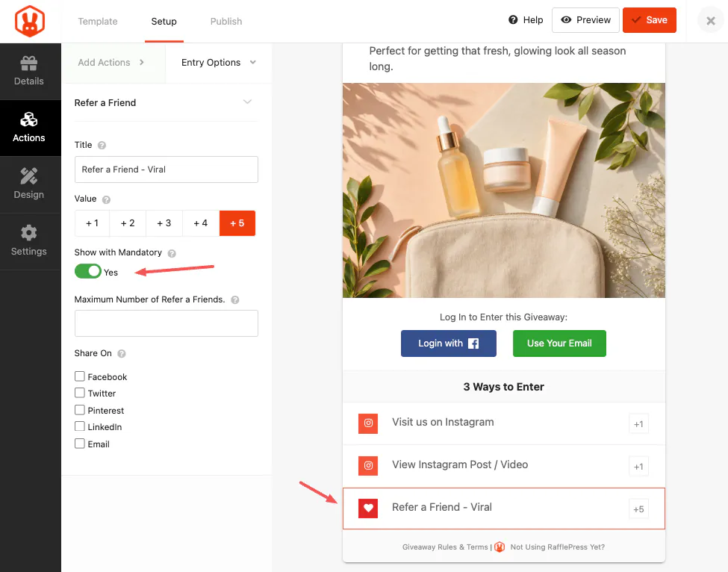
Task: Select the View Instagram Post / Video entry
Action: 504,466
